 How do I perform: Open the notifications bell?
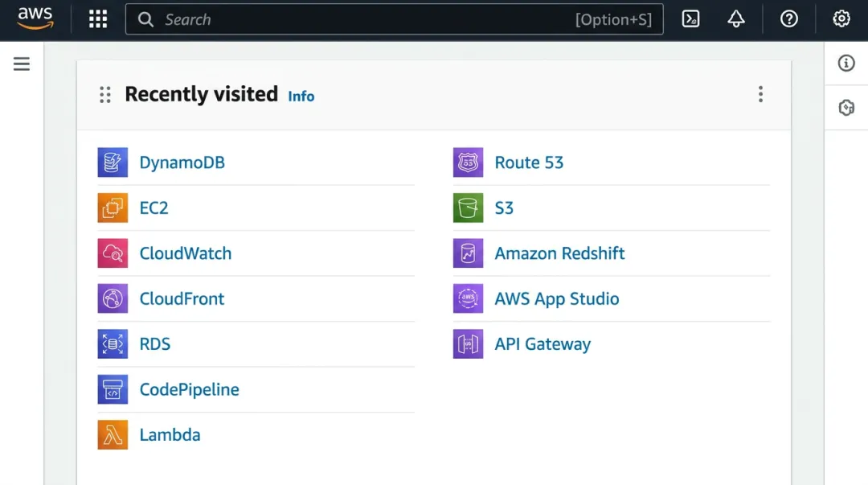[x=735, y=18]
